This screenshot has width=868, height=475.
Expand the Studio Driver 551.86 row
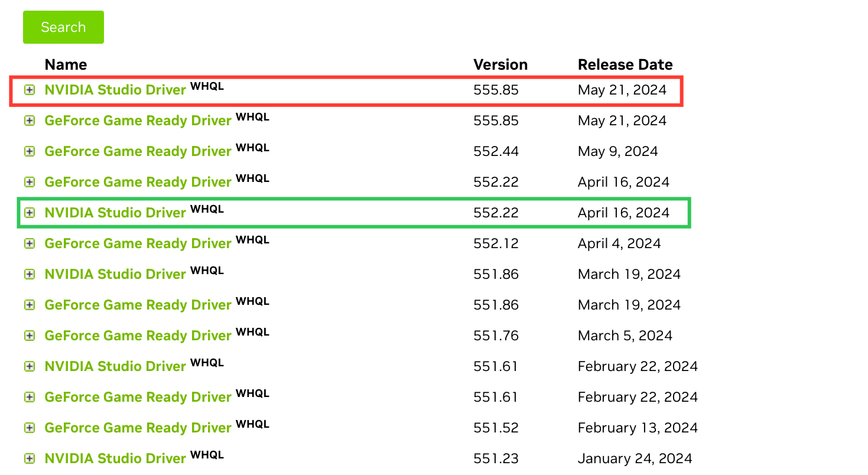click(30, 274)
